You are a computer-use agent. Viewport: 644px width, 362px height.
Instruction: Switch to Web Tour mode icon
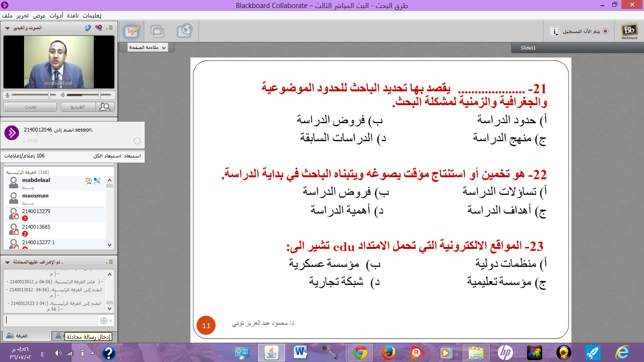184,31
